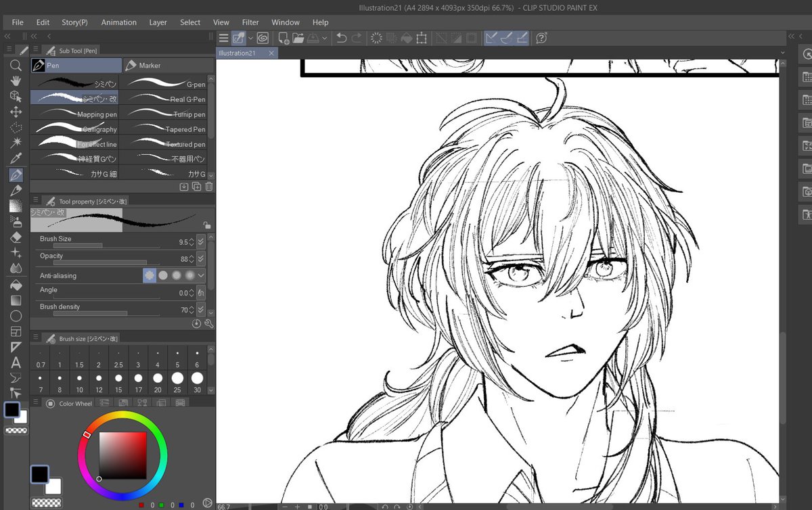Click the Clear icon in command bar
The height and width of the screenshot is (510, 812).
[x=377, y=39]
